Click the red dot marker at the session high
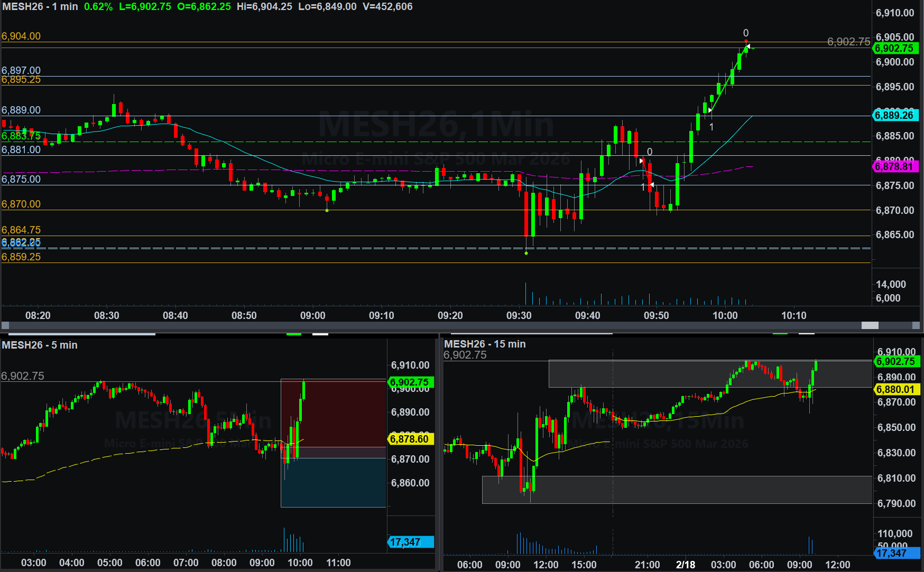The image size is (924, 572). click(746, 41)
